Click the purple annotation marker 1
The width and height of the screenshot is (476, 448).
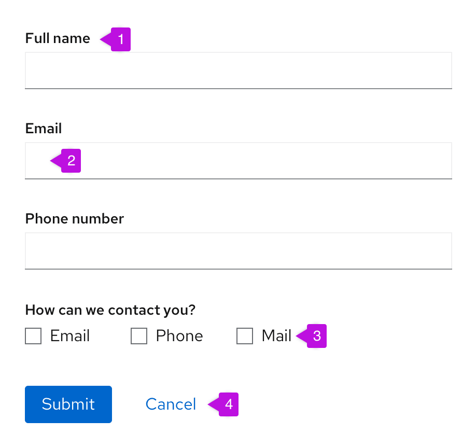pos(120,39)
